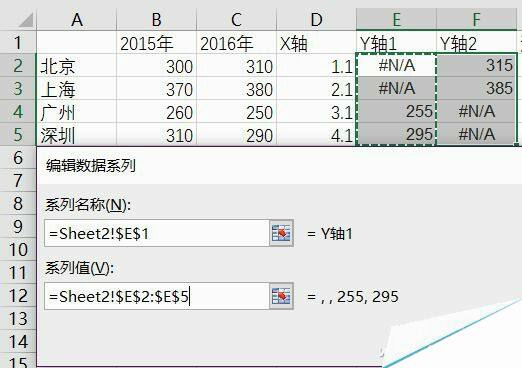Image resolution: width=522 pixels, height=368 pixels.
Task: Click cell with value 295
Action: [x=396, y=134]
